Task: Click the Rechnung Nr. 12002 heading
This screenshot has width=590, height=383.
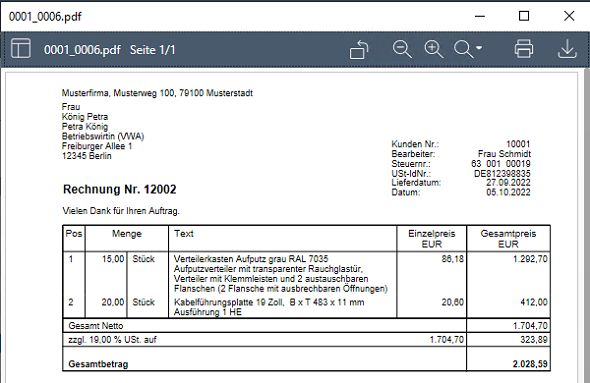Action: click(120, 189)
